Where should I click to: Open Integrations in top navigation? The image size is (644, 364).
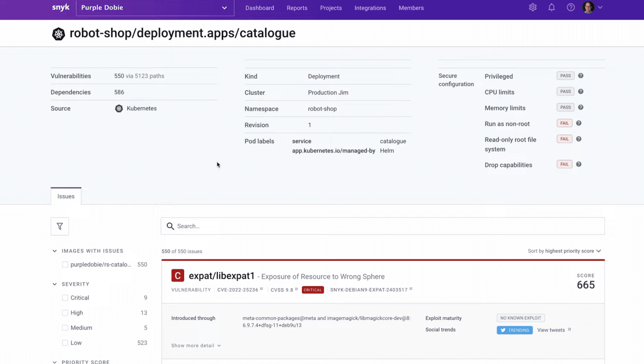coord(370,8)
